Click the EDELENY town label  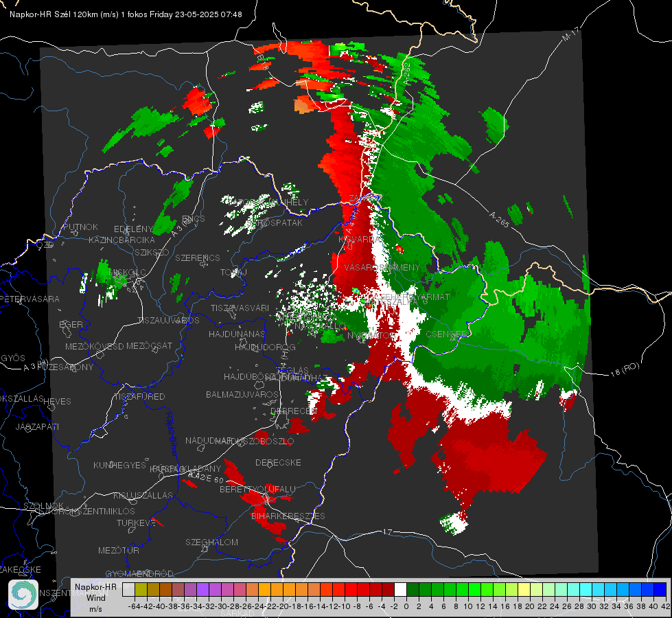point(133,229)
